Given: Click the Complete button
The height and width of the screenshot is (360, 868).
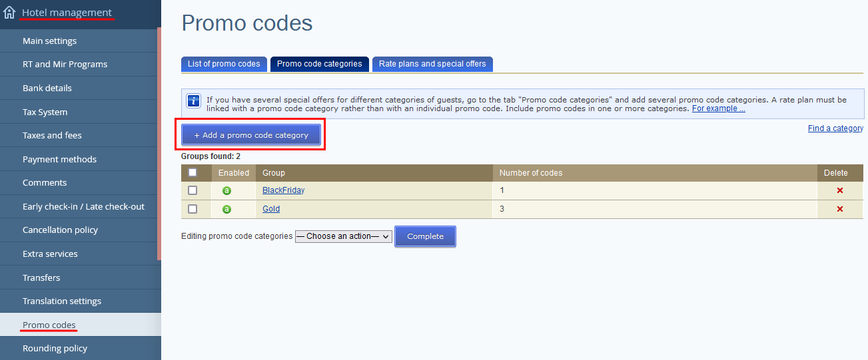Looking at the screenshot, I should click(425, 236).
